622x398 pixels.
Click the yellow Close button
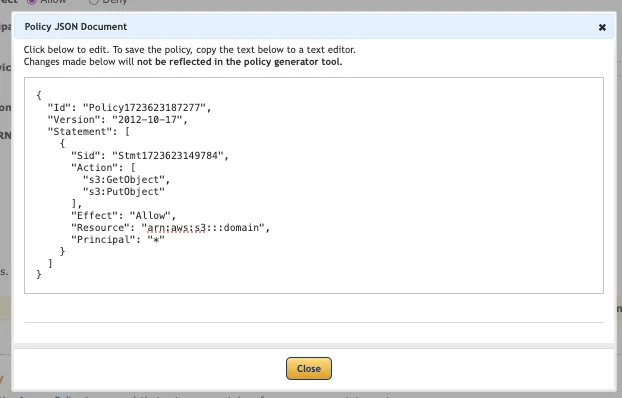pyautogui.click(x=309, y=368)
